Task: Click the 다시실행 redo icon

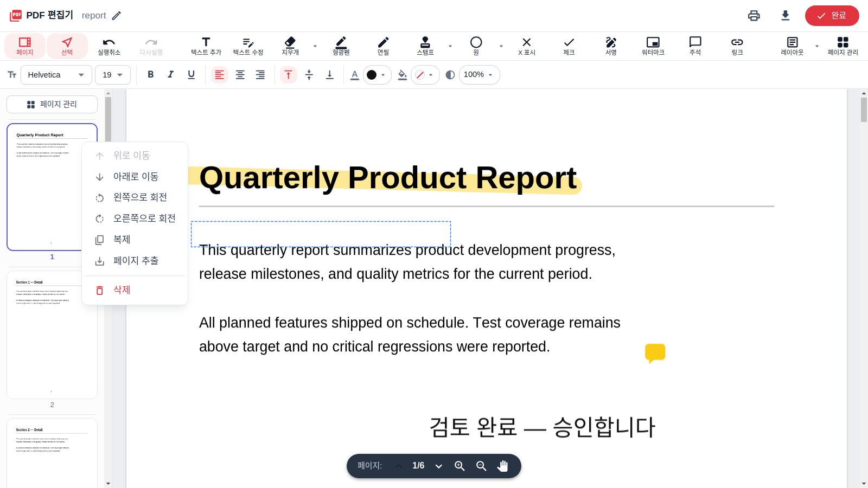Action: 151,46
